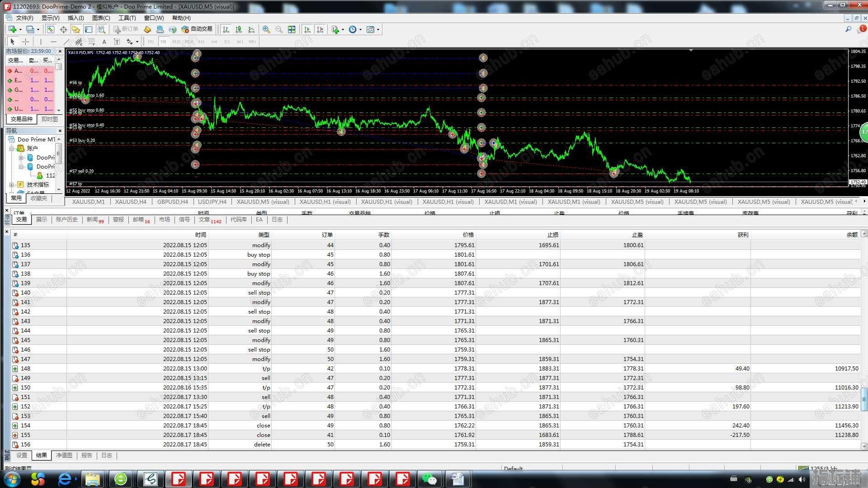868x488 pixels.
Task: Open WeChat from the Windows taskbar
Action: point(429,479)
